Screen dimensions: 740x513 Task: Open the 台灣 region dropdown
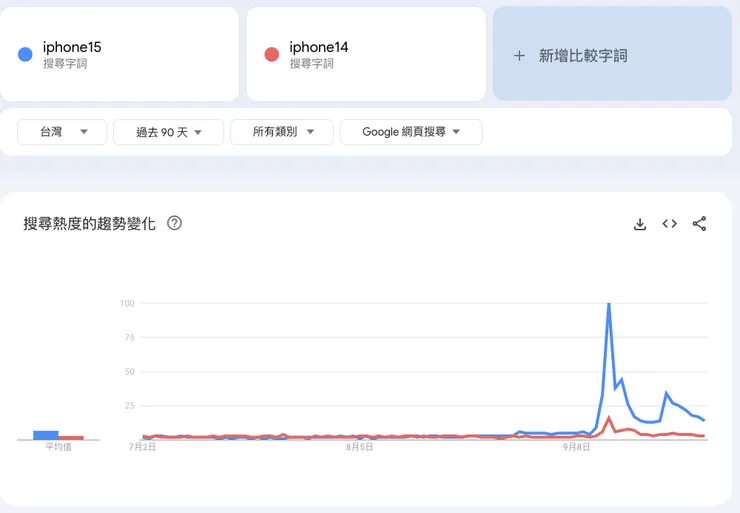[62, 132]
